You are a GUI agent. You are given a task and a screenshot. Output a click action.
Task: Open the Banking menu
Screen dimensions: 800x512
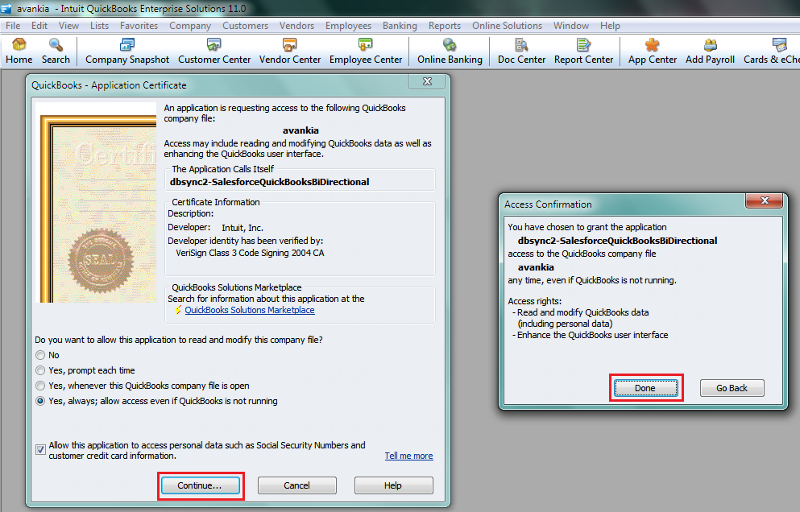tap(400, 25)
